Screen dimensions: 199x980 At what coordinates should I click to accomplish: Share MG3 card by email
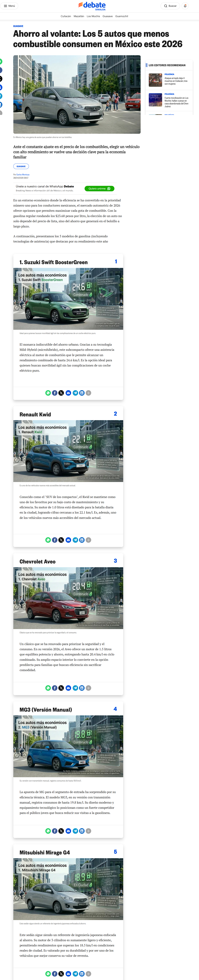pos(68,831)
